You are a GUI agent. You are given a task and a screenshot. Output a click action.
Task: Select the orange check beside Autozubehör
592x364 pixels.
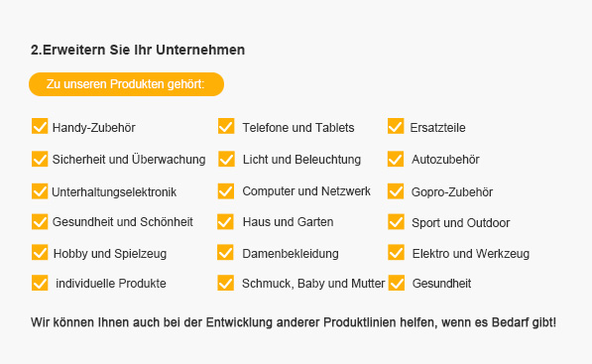tap(396, 159)
